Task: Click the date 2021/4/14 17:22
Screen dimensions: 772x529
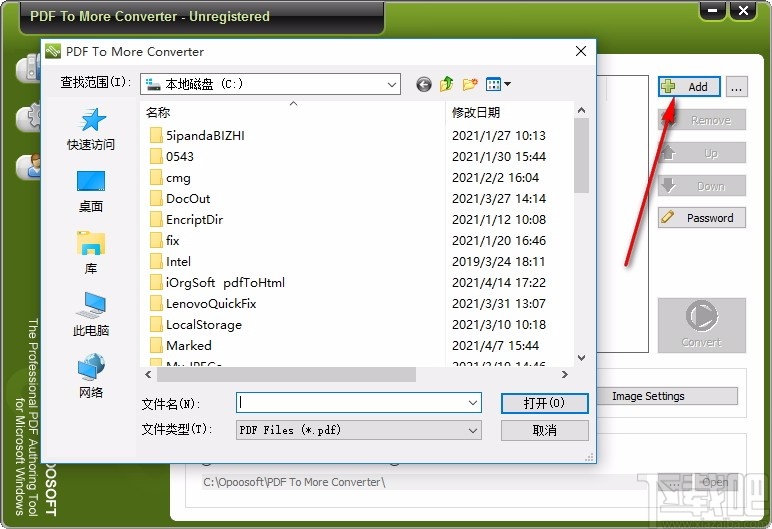Action: tap(499, 283)
